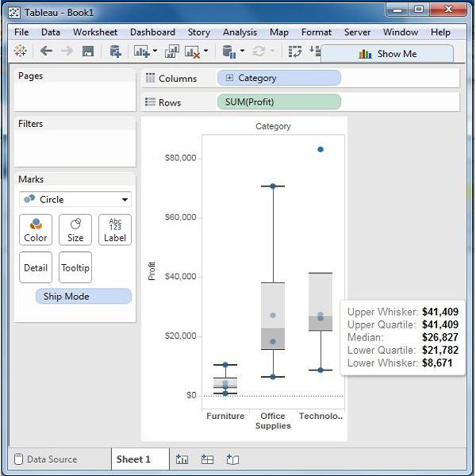Click the Technology lower whisker circle

point(321,370)
